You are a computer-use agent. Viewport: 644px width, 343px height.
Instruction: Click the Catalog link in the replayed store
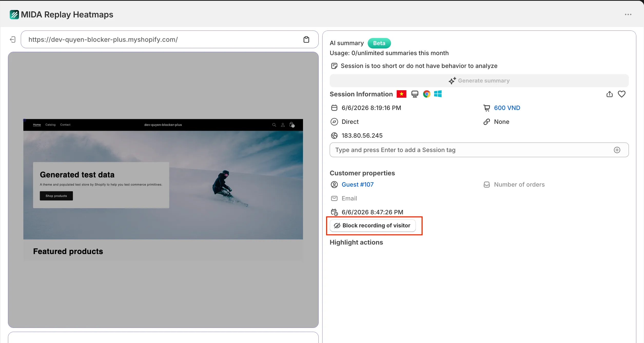pyautogui.click(x=50, y=125)
